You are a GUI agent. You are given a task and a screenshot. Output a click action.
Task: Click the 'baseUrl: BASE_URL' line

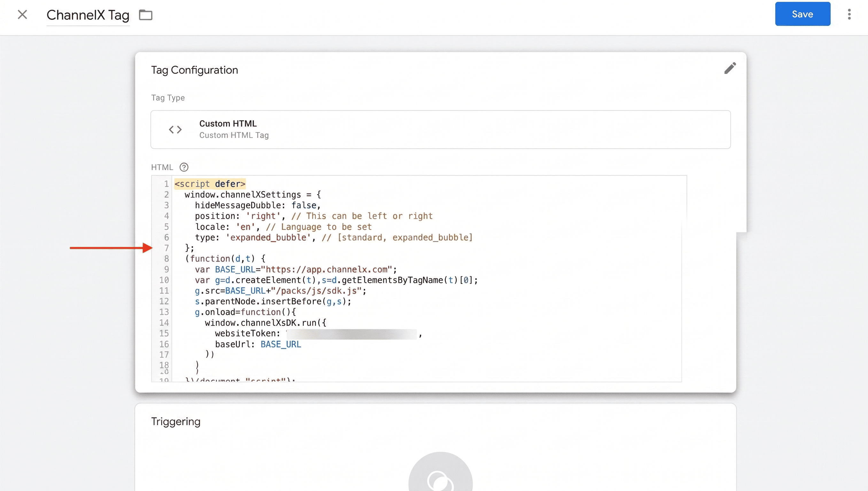pos(258,344)
